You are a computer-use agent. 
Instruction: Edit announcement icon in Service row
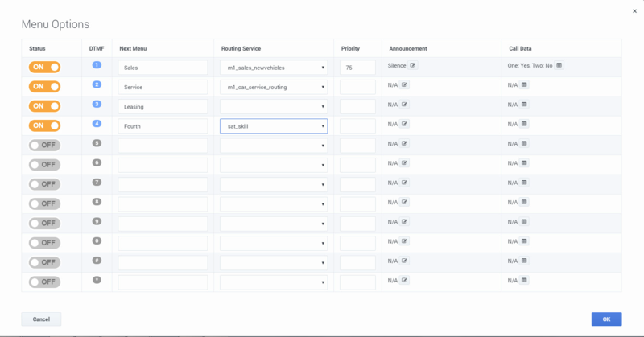405,84
